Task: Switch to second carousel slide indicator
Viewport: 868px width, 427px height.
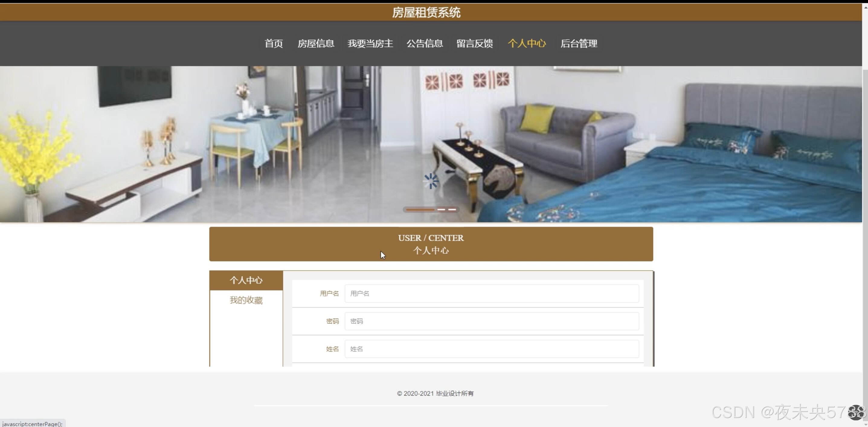Action: (x=441, y=210)
